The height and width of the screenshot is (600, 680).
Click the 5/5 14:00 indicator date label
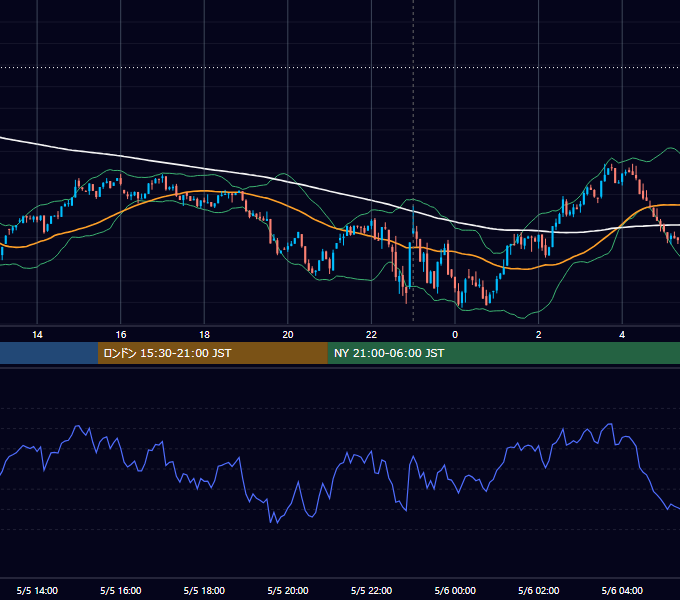click(37, 590)
